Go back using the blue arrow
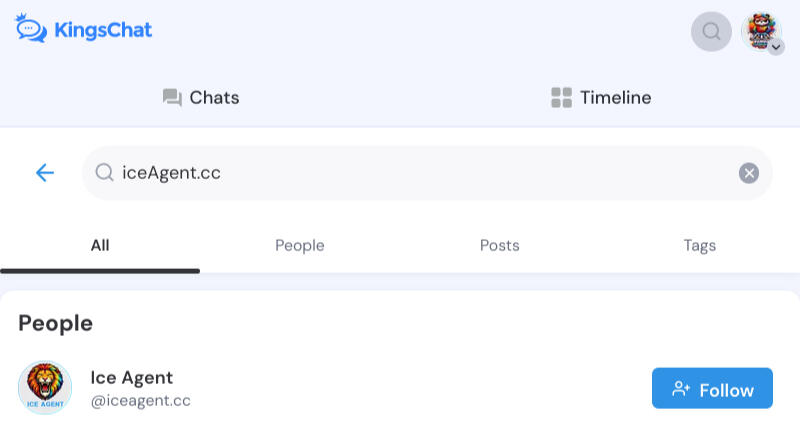Image resolution: width=800 pixels, height=436 pixels. click(45, 173)
